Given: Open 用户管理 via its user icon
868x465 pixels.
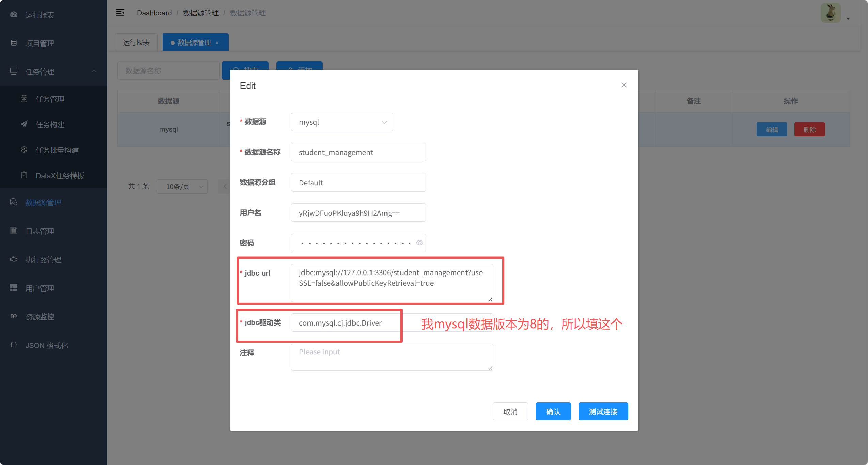Looking at the screenshot, I should click(14, 288).
